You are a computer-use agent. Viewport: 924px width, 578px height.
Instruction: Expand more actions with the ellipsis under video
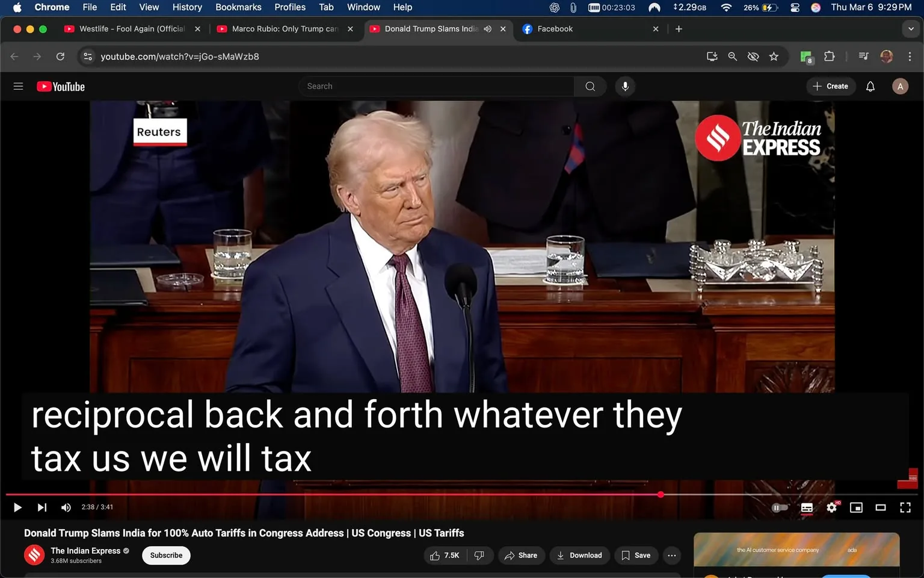(x=671, y=555)
